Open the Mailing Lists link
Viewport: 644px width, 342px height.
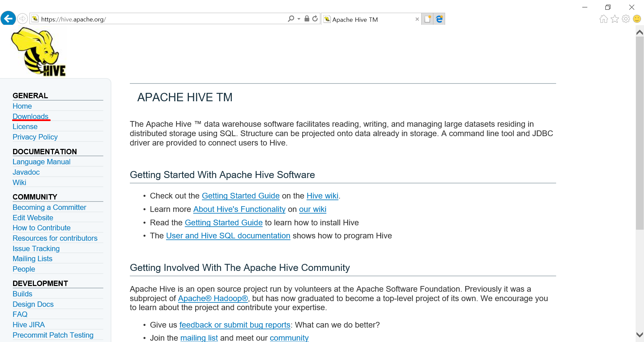click(x=33, y=259)
